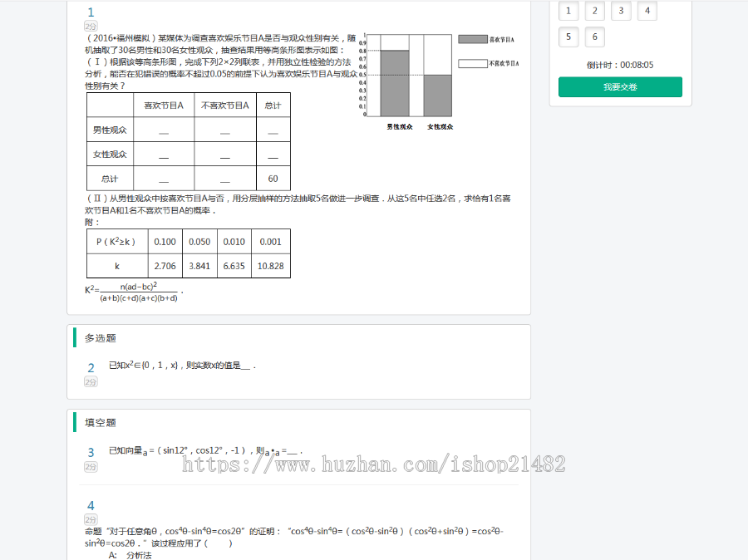
Task: Jump to question 2 in navigator
Action: (594, 11)
